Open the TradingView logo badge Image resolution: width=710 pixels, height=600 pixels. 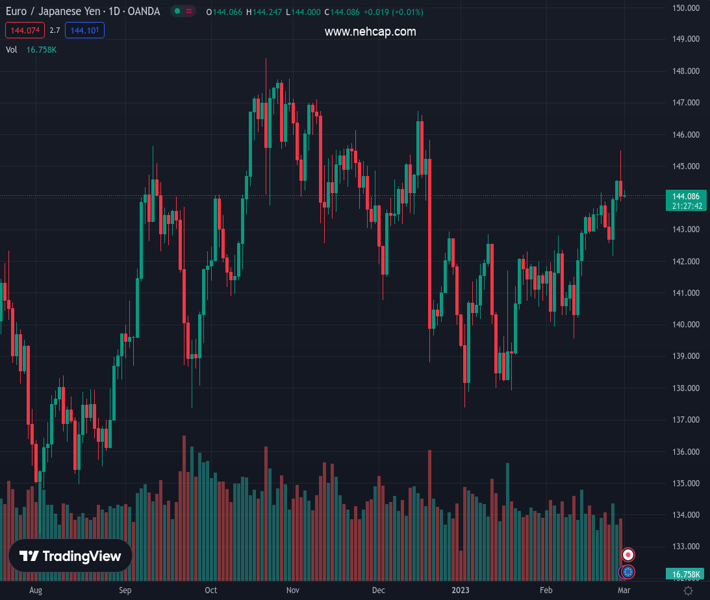point(71,556)
